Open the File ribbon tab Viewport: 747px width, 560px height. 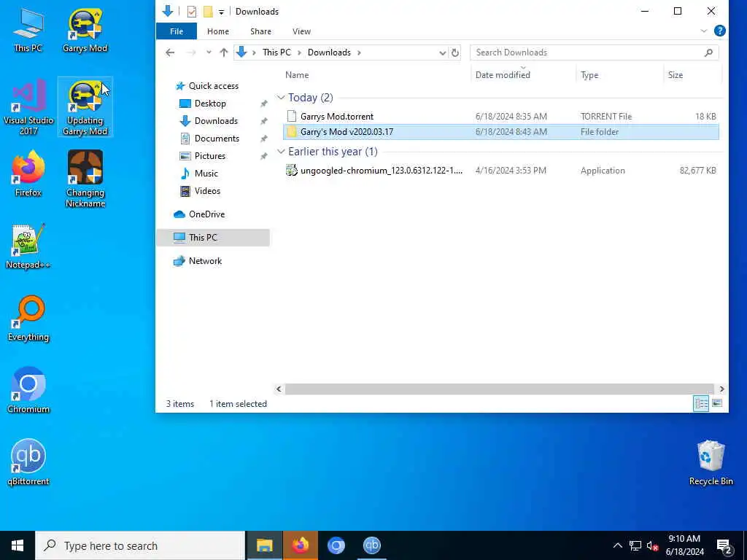tap(177, 31)
